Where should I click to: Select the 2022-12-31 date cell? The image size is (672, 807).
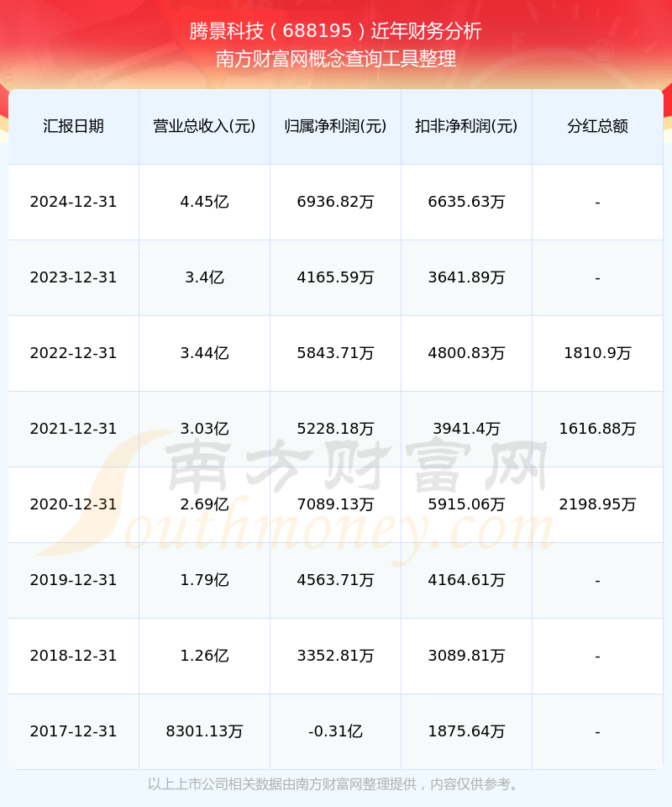[74, 353]
